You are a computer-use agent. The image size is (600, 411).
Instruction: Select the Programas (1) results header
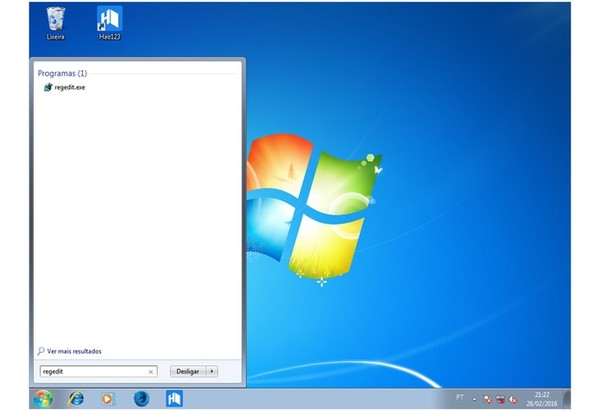click(62, 73)
